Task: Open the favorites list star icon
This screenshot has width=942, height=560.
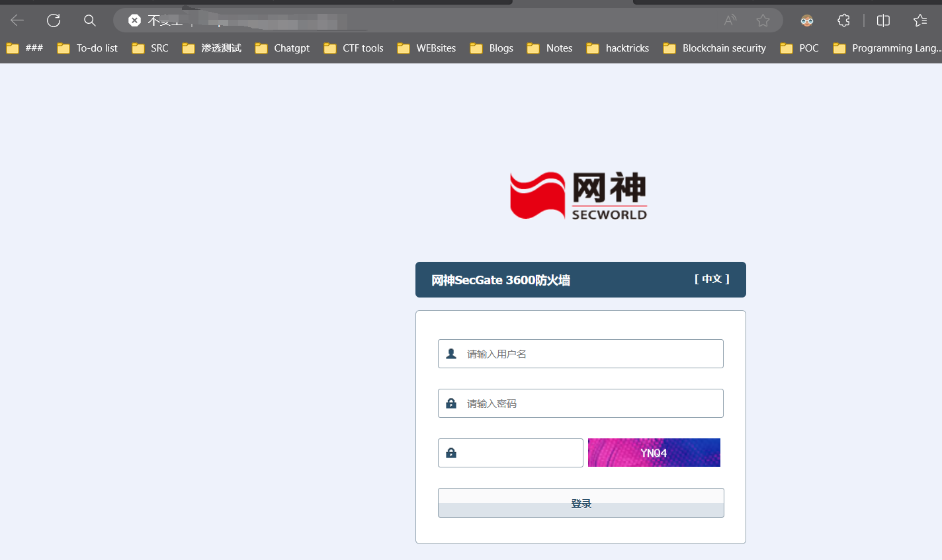Action: pos(920,20)
